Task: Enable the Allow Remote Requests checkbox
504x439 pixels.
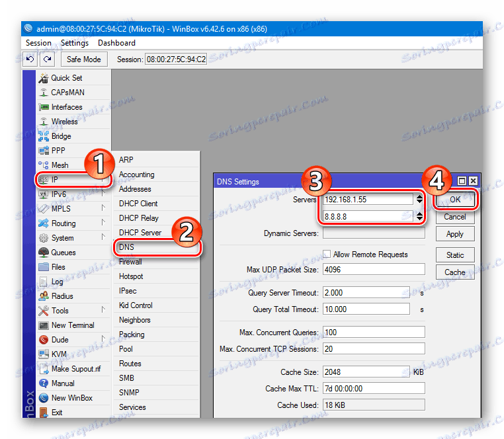Action: coord(327,254)
